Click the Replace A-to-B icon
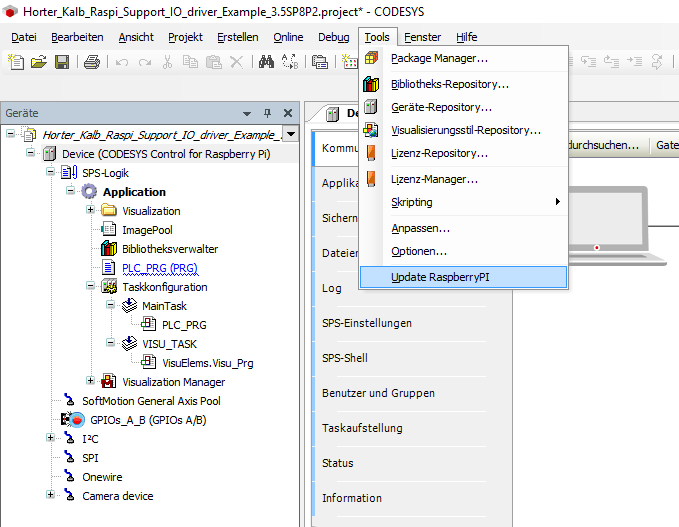This screenshot has width=679, height=527. (x=290, y=62)
